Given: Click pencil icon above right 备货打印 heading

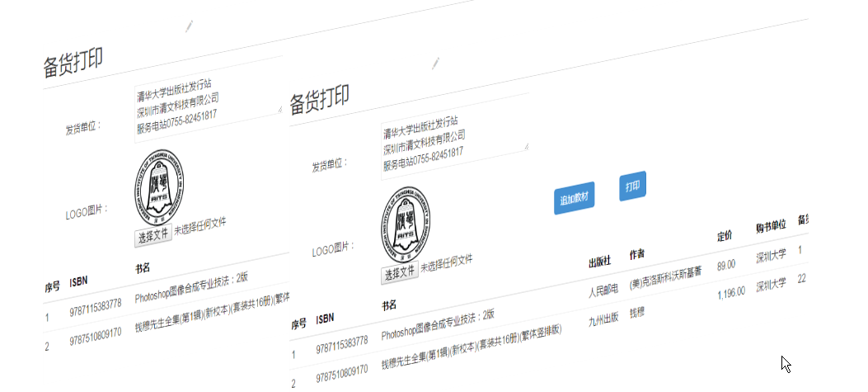Looking at the screenshot, I should [x=435, y=63].
